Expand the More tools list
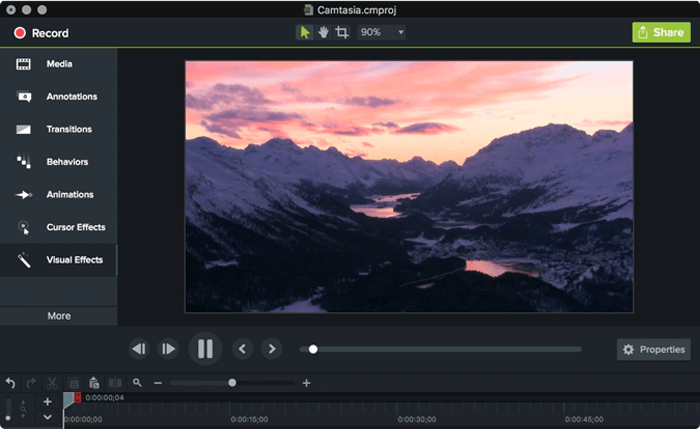 point(58,316)
